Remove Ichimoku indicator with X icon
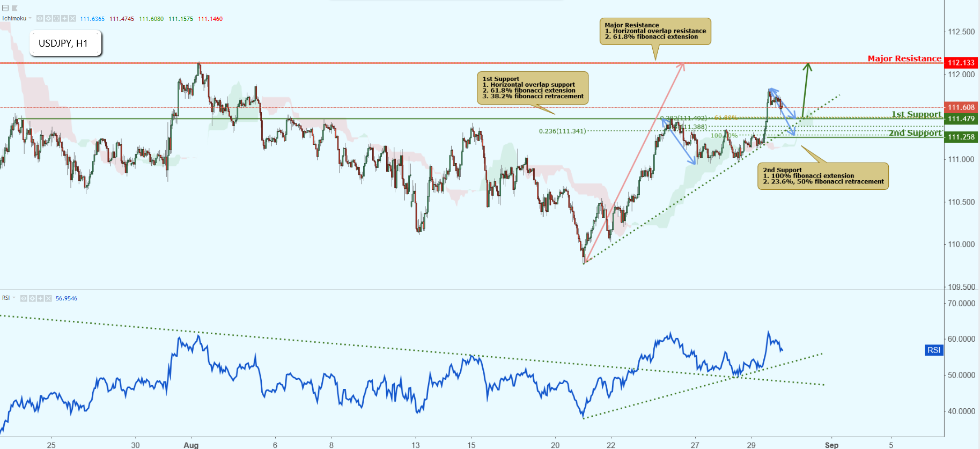The height and width of the screenshot is (449, 980). point(72,18)
